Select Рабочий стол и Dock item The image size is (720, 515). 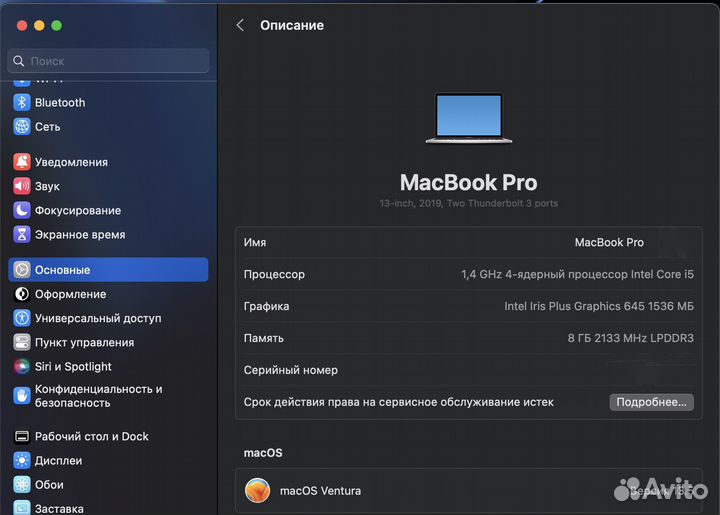tap(108, 437)
